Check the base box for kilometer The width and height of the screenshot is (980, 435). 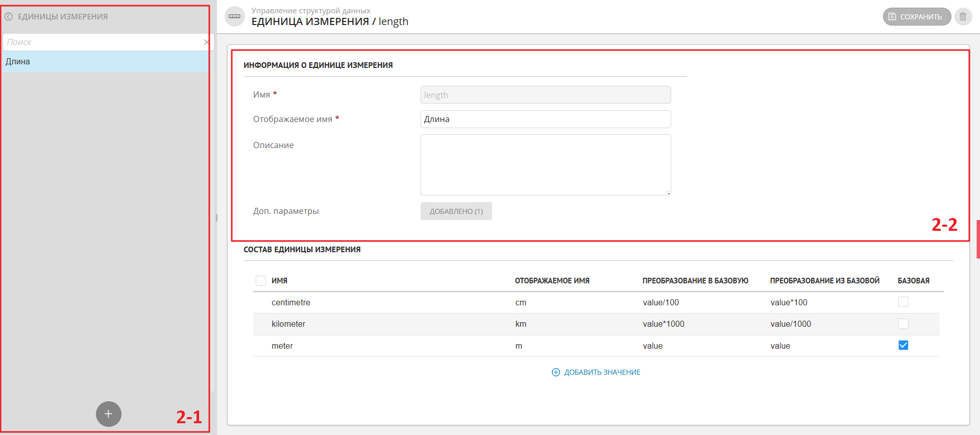click(903, 324)
